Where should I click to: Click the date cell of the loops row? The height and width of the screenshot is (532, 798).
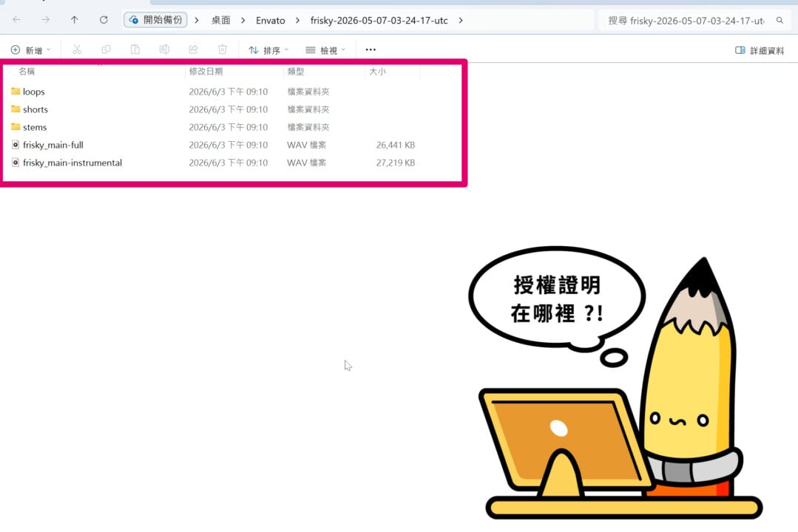coord(228,92)
